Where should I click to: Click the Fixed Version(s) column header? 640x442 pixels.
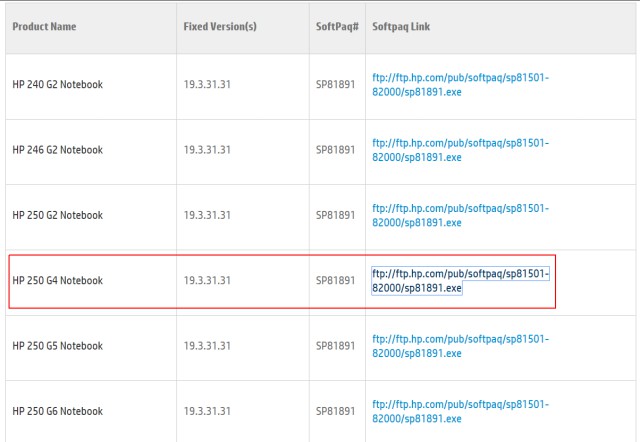220,27
